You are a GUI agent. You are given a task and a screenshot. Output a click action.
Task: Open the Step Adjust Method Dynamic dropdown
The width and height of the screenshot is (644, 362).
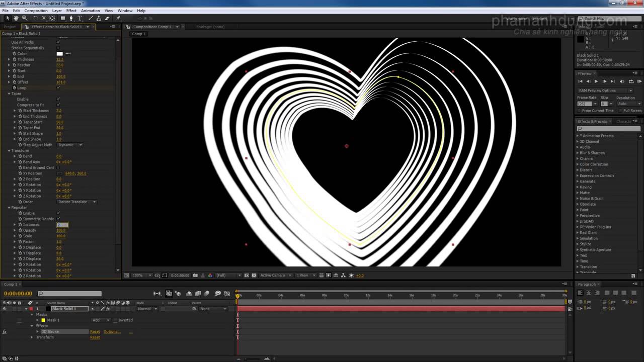click(70, 145)
